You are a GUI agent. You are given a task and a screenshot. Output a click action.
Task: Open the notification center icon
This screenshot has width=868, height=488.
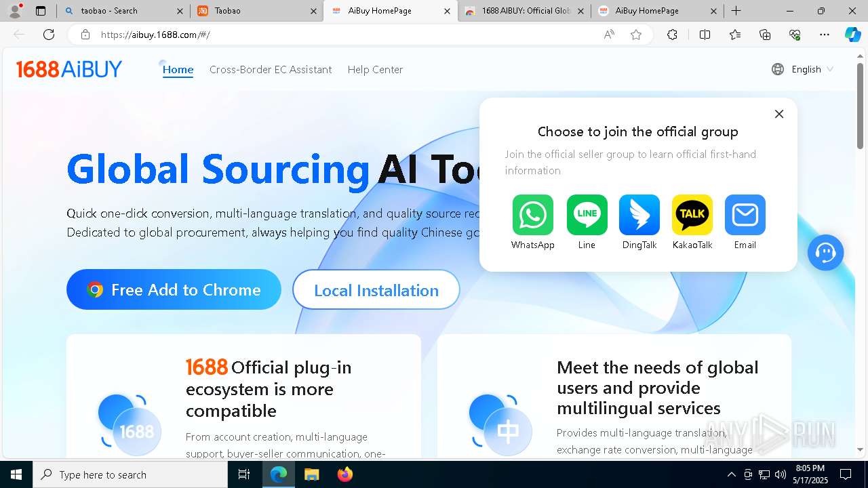coord(846,474)
